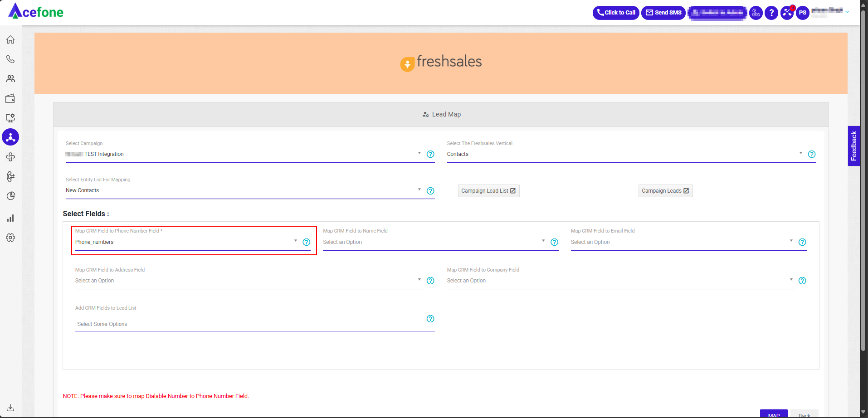
Task: Click the Click to Call button
Action: [616, 13]
